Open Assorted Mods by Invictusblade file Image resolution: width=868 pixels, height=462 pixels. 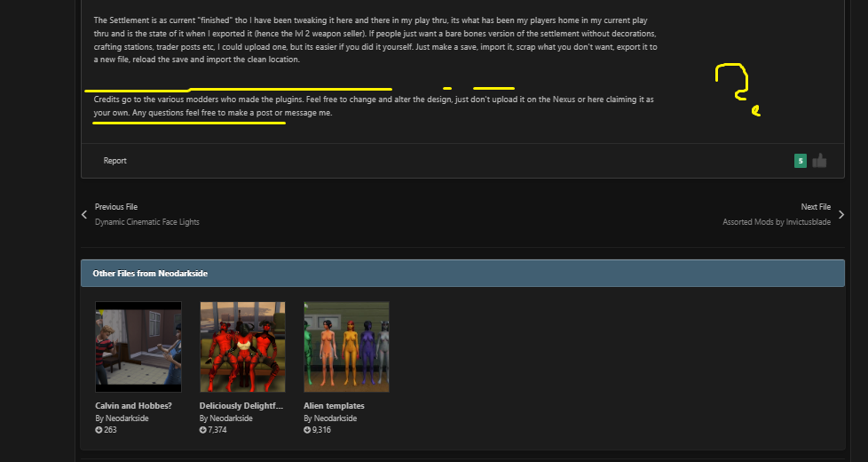[777, 221]
